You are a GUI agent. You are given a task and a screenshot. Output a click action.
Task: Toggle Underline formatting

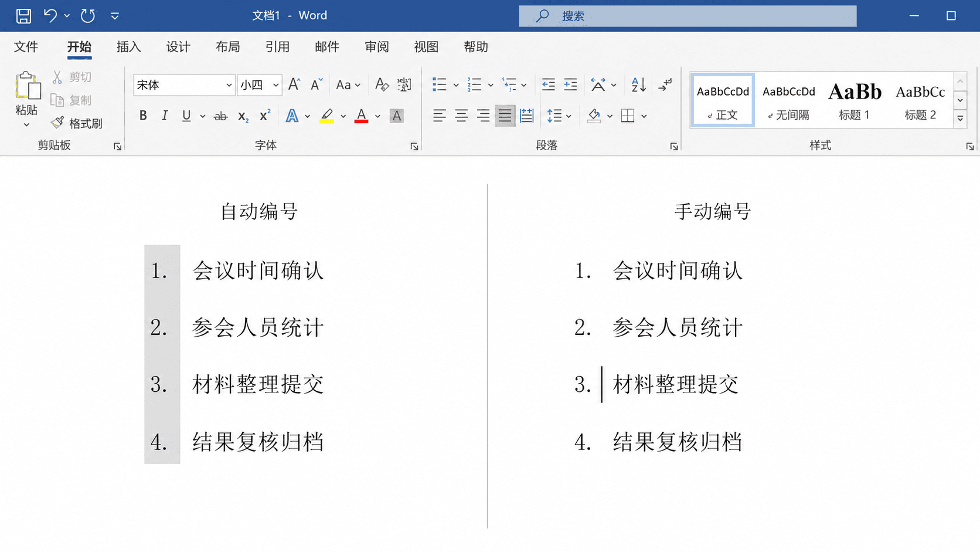pyautogui.click(x=186, y=116)
